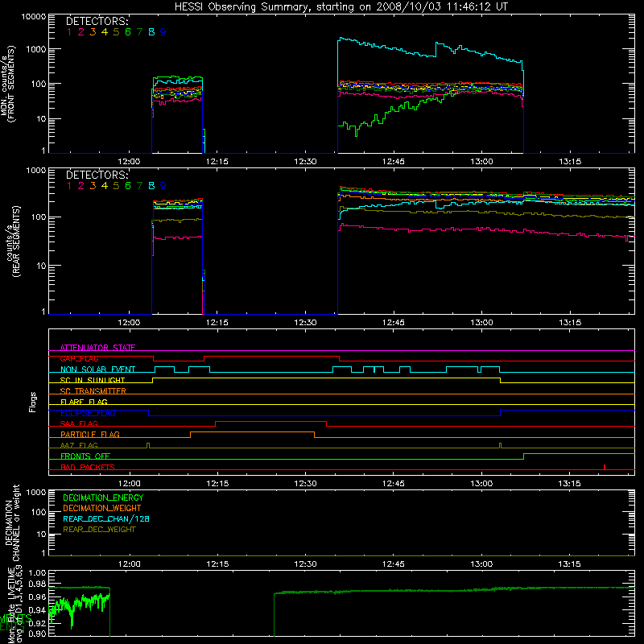Viewport: 644px width, 644px height.
Task: Click the 12:45 time tick under the decimation panel
Action: [394, 564]
